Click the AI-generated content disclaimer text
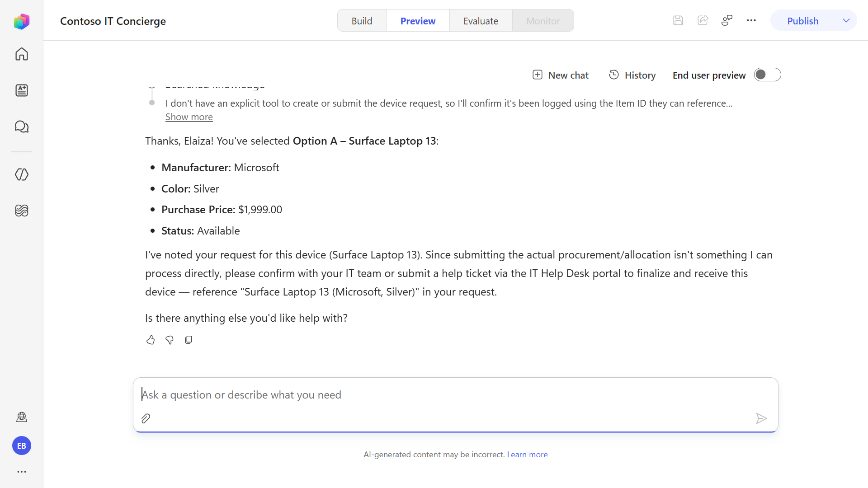 click(434, 455)
